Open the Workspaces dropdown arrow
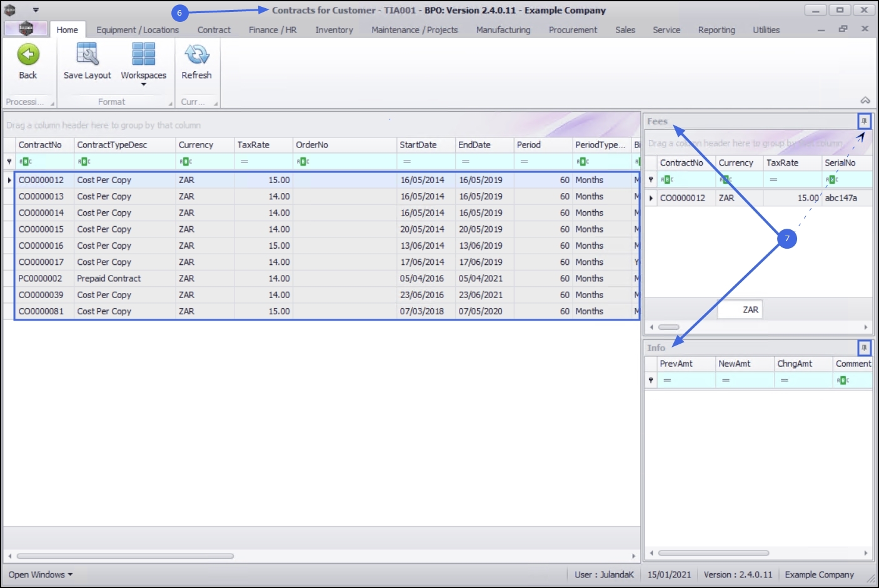 [x=143, y=84]
